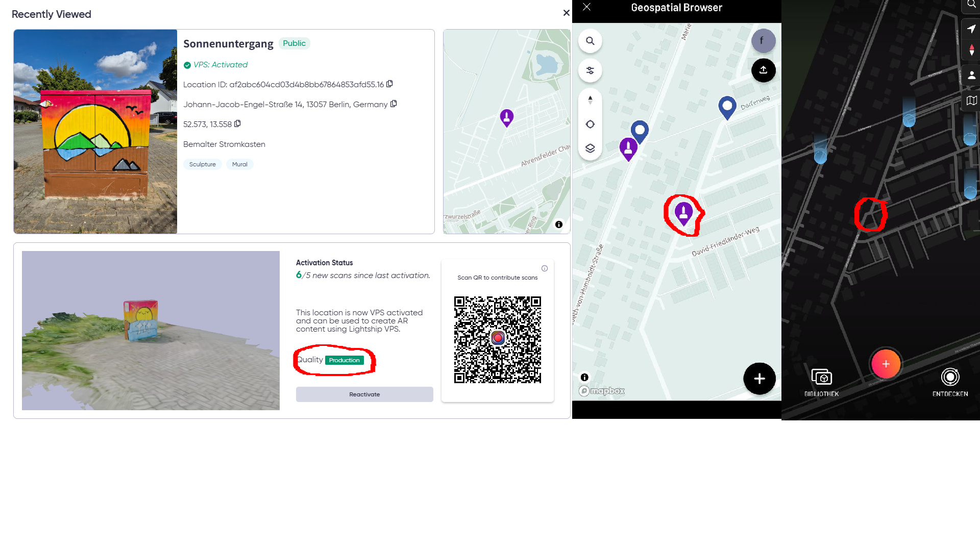This screenshot has width=980, height=551.
Task: Open the user profile avatar "f"
Action: point(763,41)
